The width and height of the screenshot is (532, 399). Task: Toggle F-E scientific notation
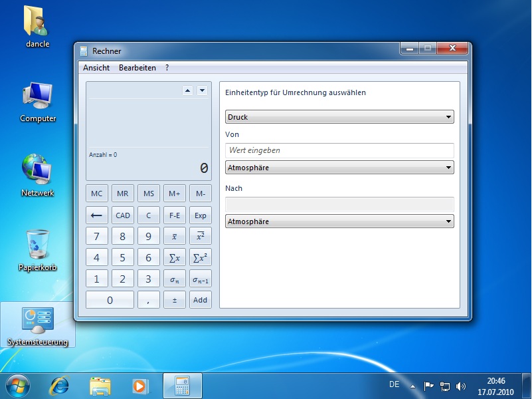click(175, 215)
